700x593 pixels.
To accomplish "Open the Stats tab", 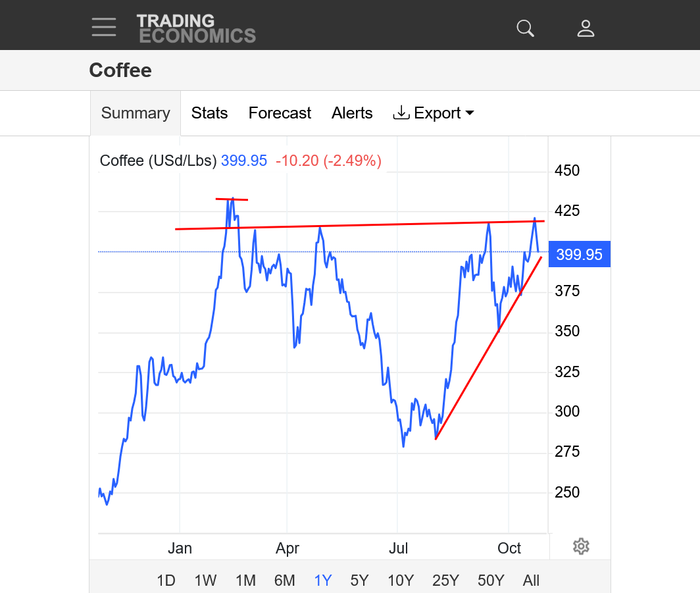I will coord(209,113).
